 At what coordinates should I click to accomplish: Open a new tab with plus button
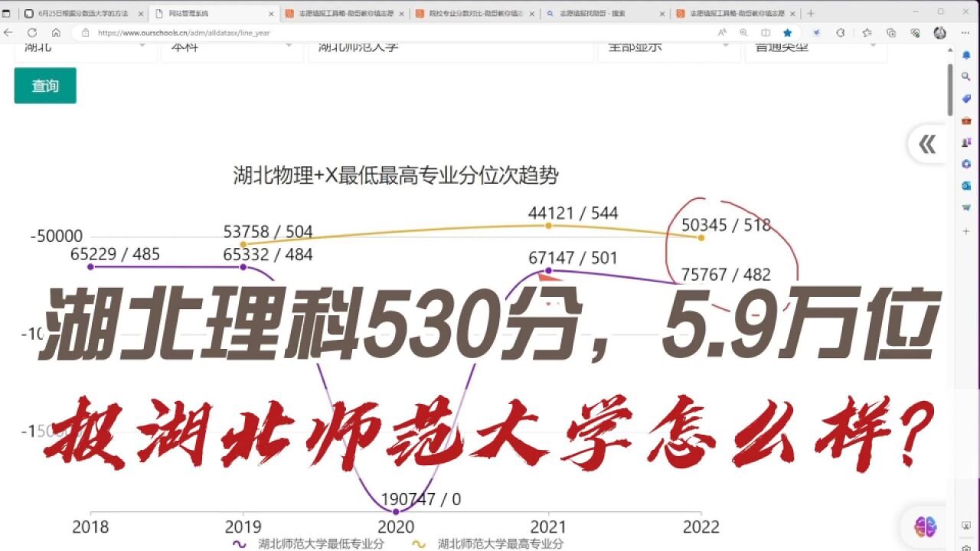tap(811, 13)
